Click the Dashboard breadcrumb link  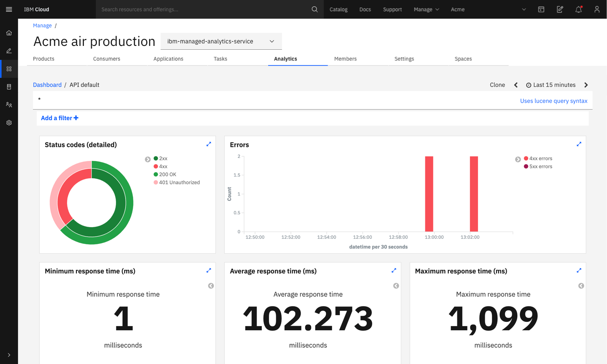47,85
